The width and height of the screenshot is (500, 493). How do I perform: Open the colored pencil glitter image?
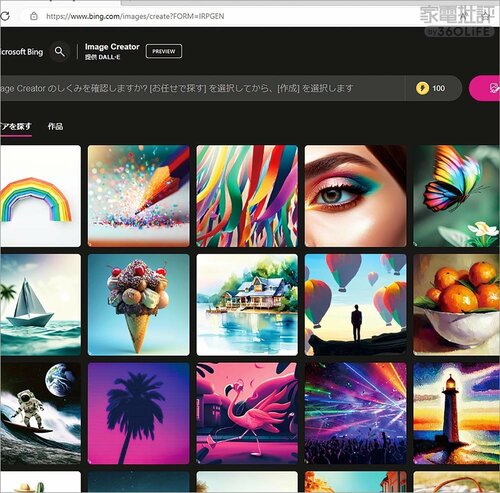[139, 196]
